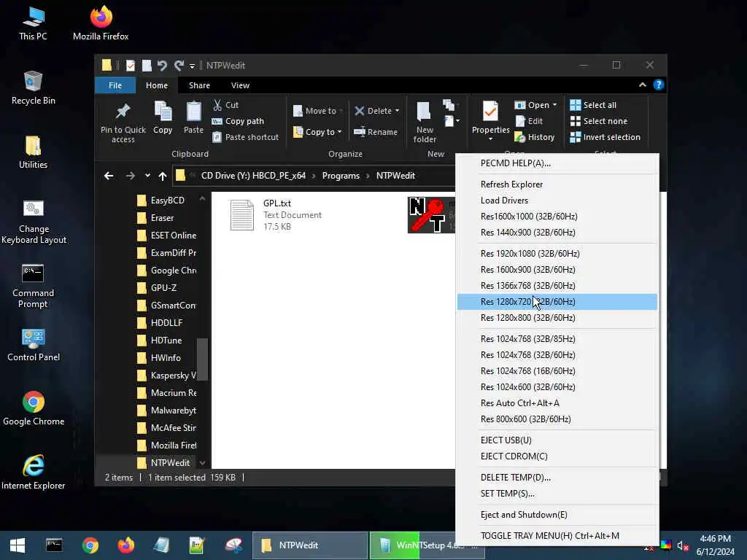The image size is (747, 560).
Task: Click the Rename ribbon command
Action: pos(376,132)
